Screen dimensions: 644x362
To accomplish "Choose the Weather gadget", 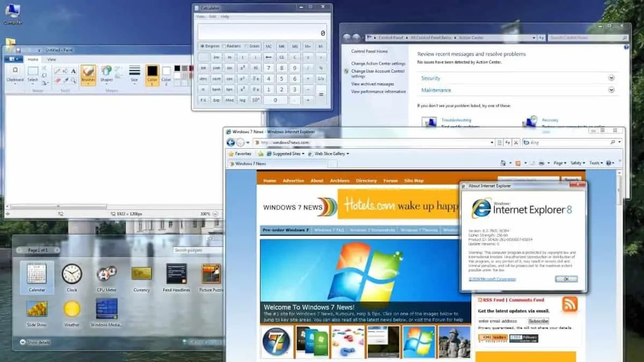I will coord(72,313).
